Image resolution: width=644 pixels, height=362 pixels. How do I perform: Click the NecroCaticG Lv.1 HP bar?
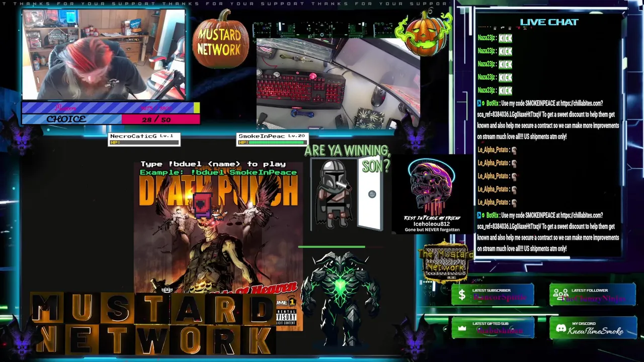(144, 139)
